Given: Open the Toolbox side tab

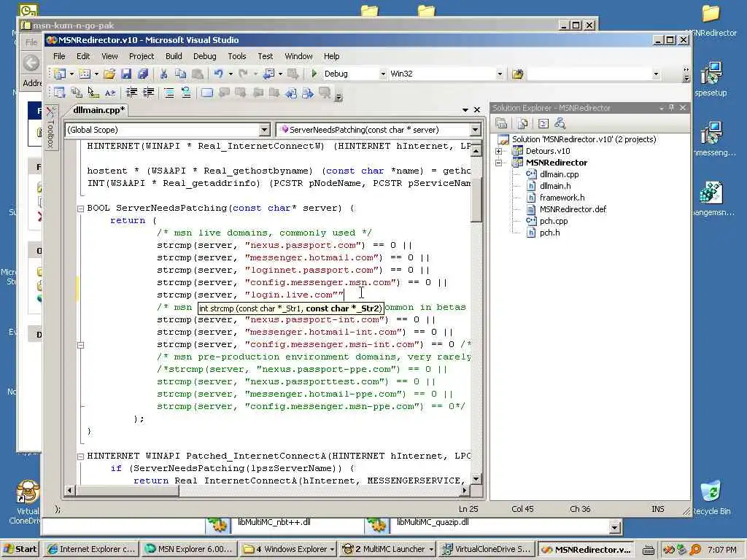Looking at the screenshot, I should (x=51, y=128).
